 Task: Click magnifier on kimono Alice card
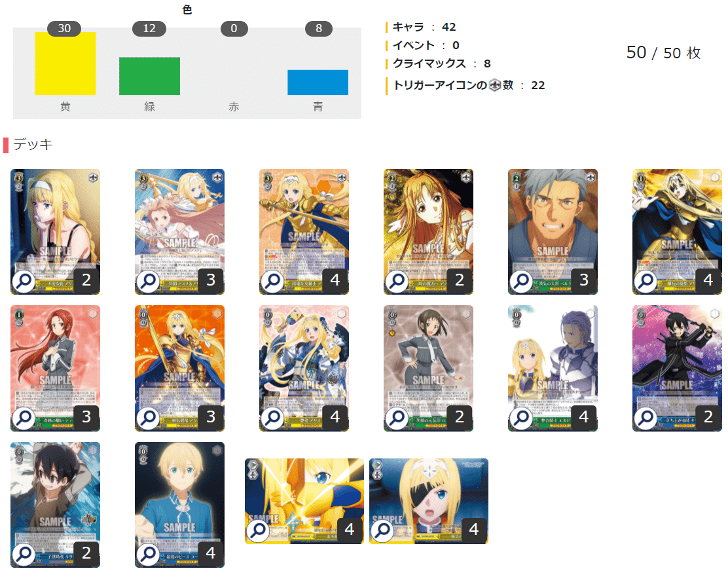(x=272, y=418)
